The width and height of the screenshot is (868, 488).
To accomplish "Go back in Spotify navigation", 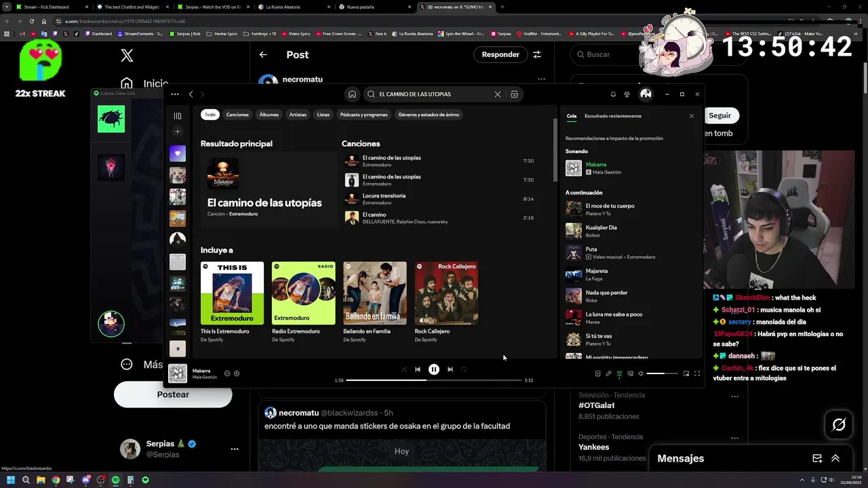I will click(191, 94).
